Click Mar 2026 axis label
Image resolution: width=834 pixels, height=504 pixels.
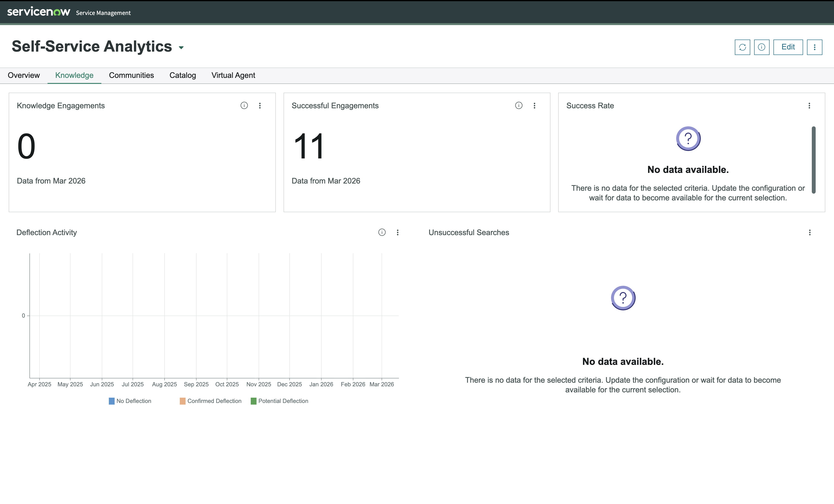click(382, 384)
